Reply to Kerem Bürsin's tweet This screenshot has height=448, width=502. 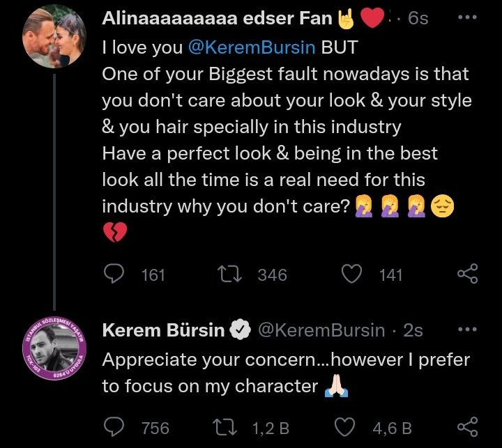(113, 428)
